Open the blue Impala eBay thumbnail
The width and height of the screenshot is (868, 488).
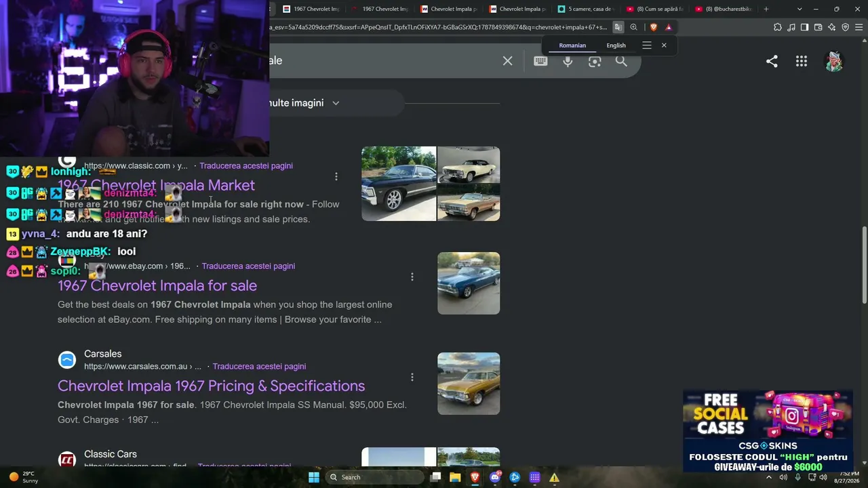click(469, 283)
